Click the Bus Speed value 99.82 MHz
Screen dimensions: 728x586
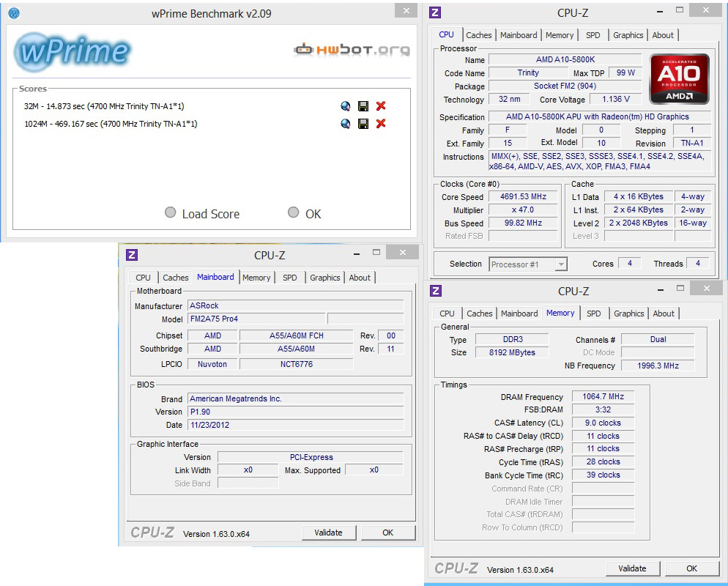523,223
